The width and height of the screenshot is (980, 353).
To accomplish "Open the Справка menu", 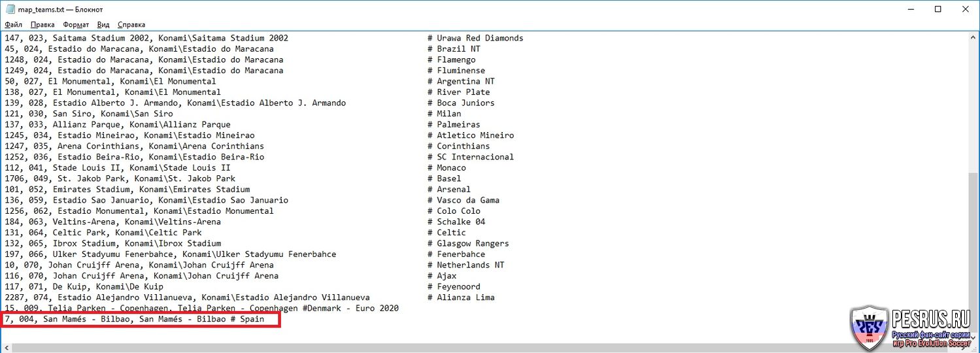I will click(131, 25).
